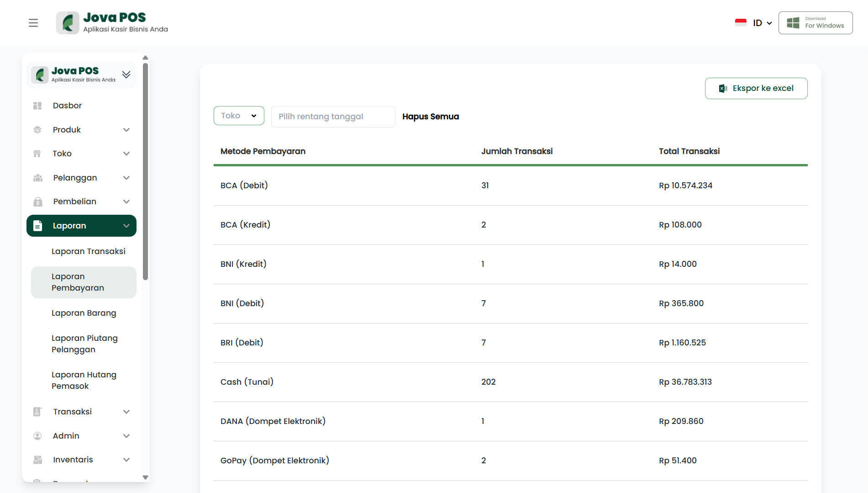Download the app For Windows
This screenshot has width=868, height=493.
(x=815, y=23)
